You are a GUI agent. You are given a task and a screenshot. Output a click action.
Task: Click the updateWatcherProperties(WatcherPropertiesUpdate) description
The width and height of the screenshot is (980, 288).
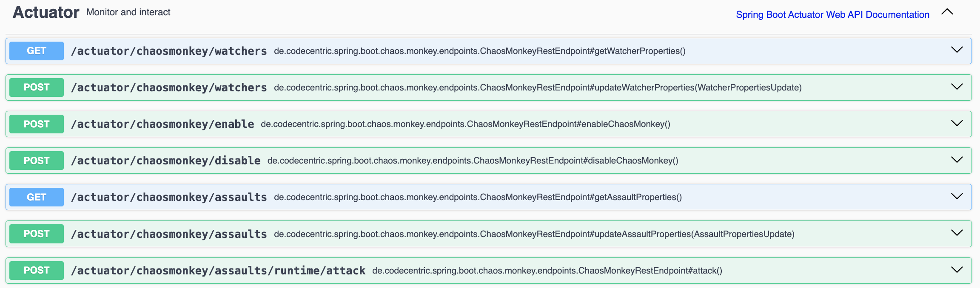[x=538, y=88]
